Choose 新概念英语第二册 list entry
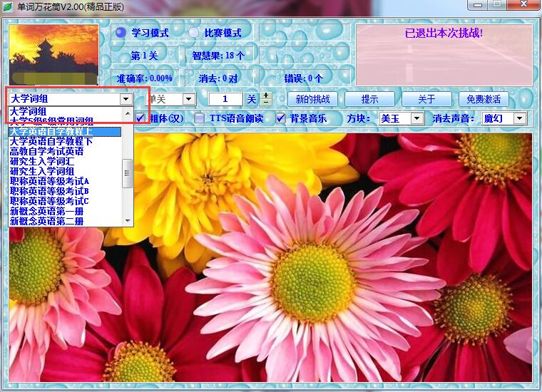This screenshot has height=392, width=542. click(x=65, y=222)
